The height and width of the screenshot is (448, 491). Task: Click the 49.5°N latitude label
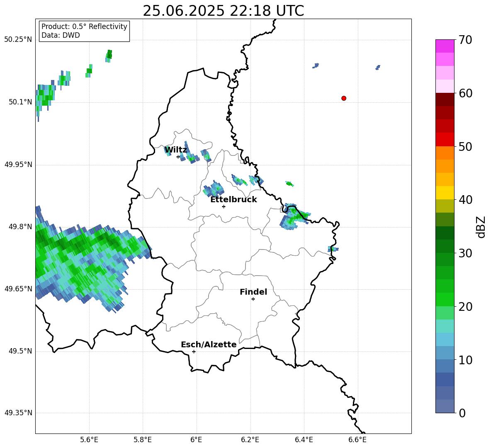(x=20, y=351)
